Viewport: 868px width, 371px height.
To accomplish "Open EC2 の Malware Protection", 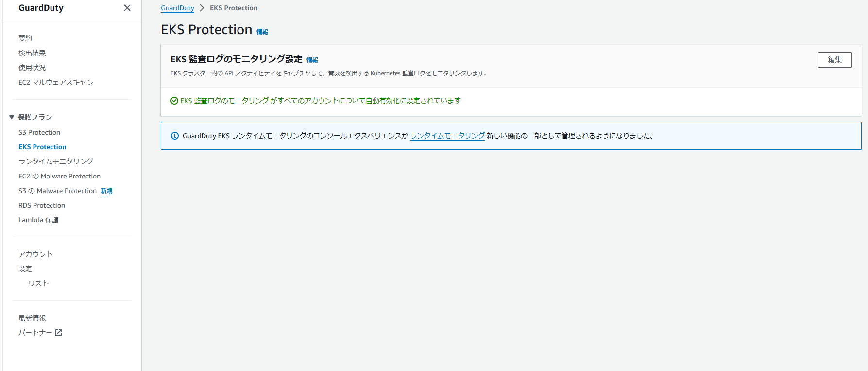I will click(x=59, y=176).
